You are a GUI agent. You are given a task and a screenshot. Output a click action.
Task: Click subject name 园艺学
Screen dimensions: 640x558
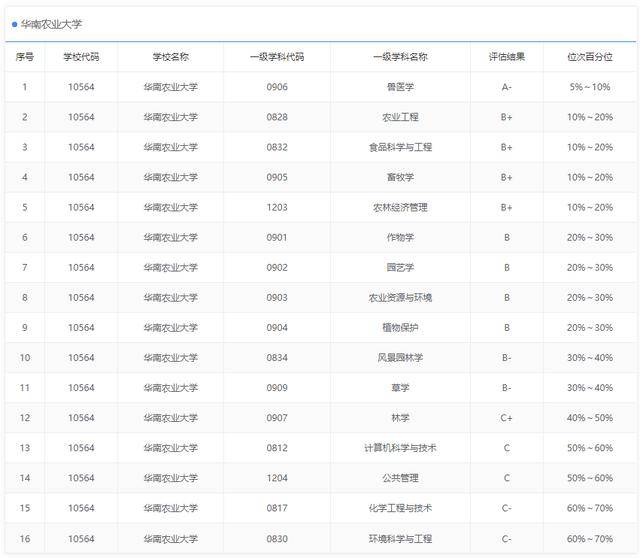(x=400, y=267)
